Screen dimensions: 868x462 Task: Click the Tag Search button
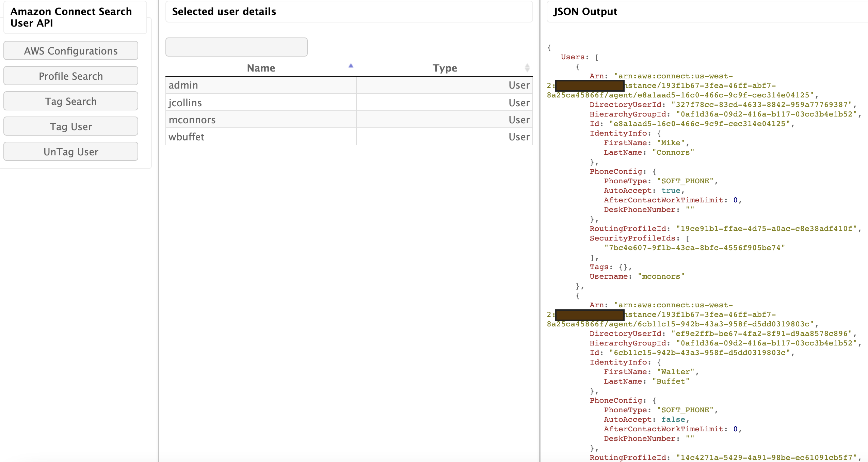(71, 101)
